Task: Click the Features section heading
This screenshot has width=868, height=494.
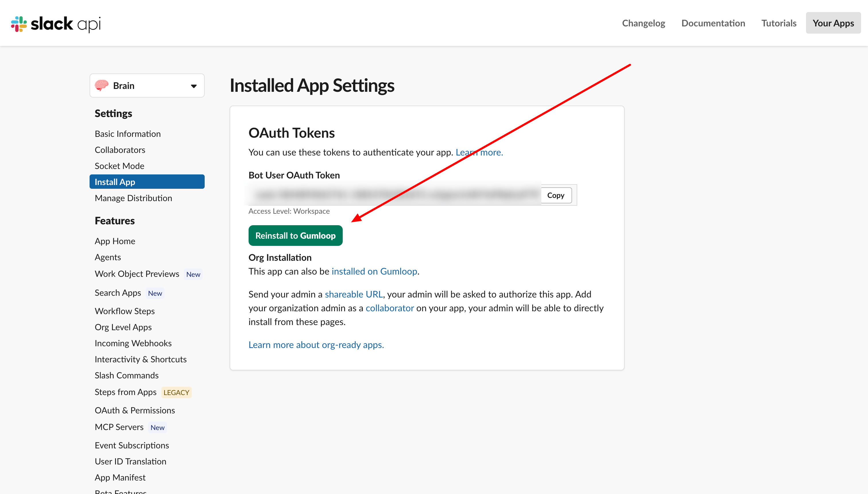Action: tap(115, 221)
